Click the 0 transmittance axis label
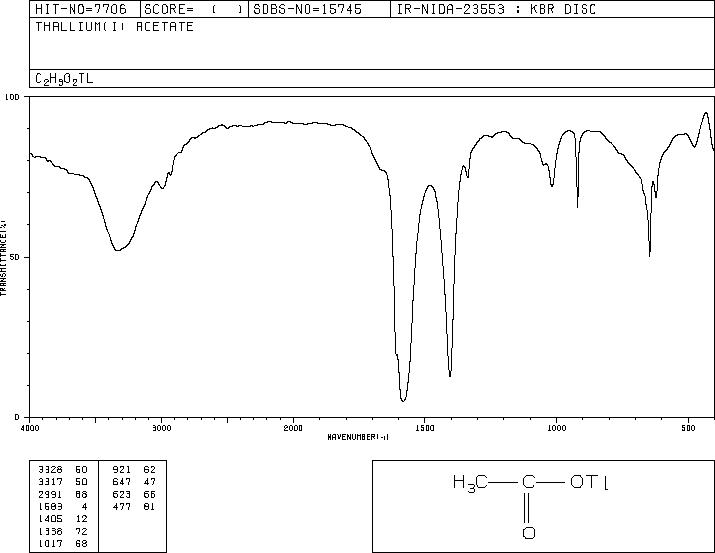715x553 pixels. pos(17,417)
